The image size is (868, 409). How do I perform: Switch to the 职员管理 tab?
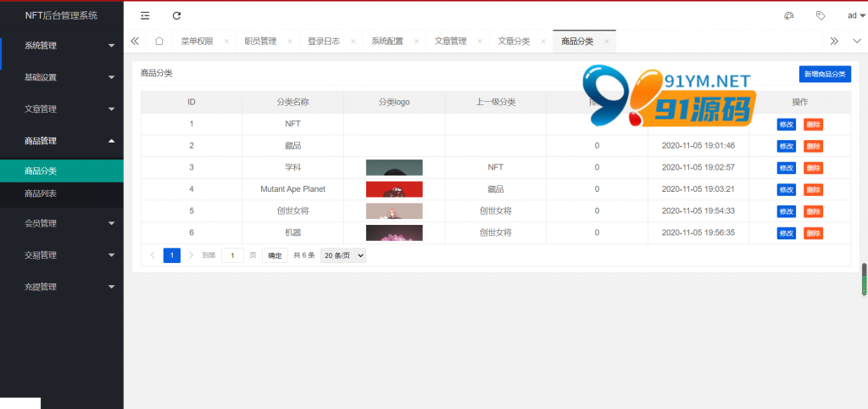(260, 41)
